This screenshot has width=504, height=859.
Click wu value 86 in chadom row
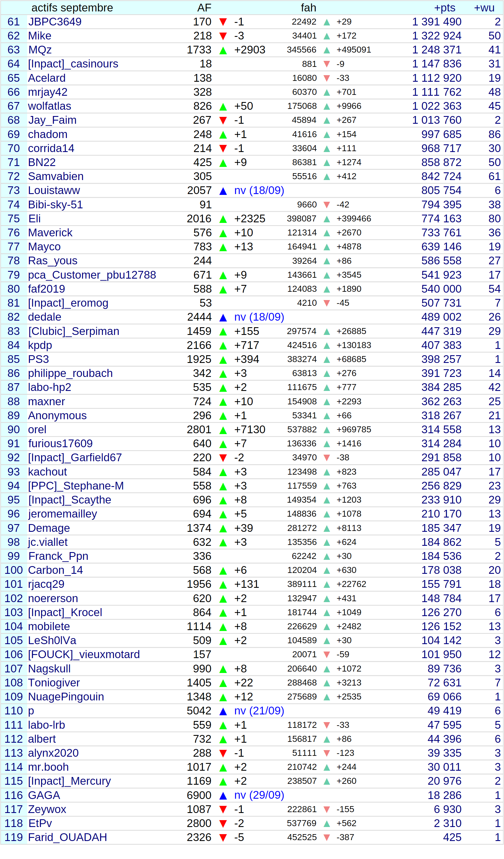click(495, 134)
